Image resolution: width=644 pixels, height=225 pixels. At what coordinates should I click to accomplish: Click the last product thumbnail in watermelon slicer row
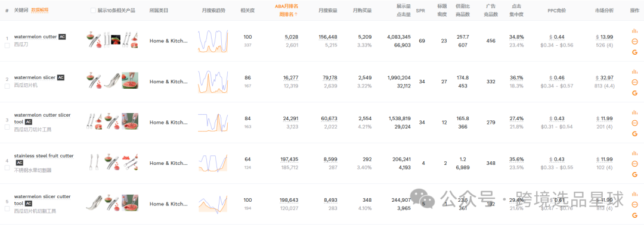coord(130,80)
